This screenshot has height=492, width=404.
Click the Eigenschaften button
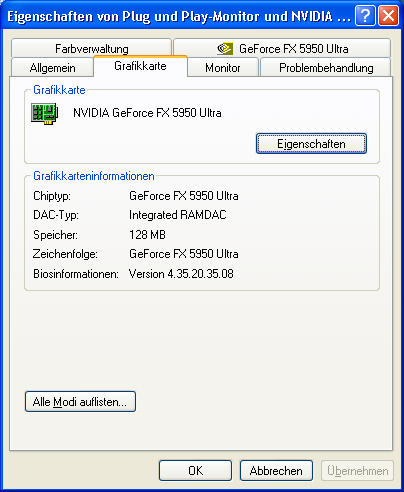(311, 144)
